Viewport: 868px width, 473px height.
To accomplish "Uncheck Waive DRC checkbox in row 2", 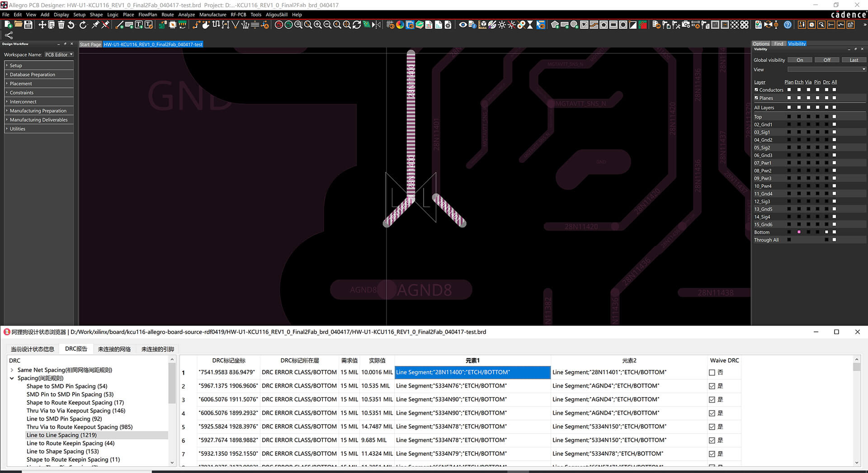I will 712,386.
